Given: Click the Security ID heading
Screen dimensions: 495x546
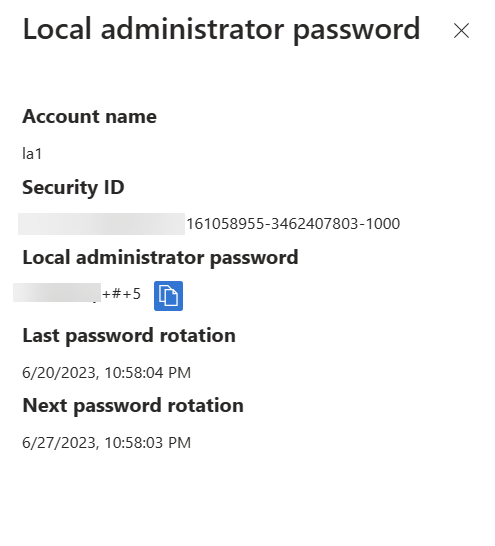Looking at the screenshot, I should coord(73,188).
